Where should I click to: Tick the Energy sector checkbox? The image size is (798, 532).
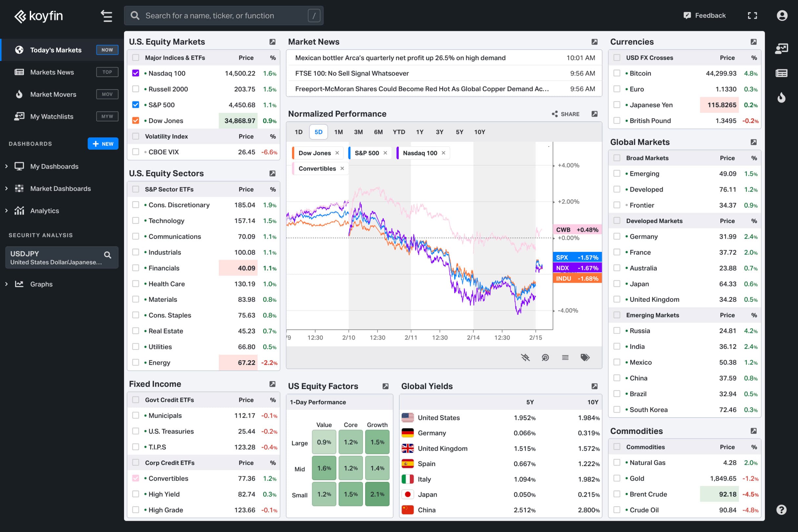pyautogui.click(x=136, y=362)
